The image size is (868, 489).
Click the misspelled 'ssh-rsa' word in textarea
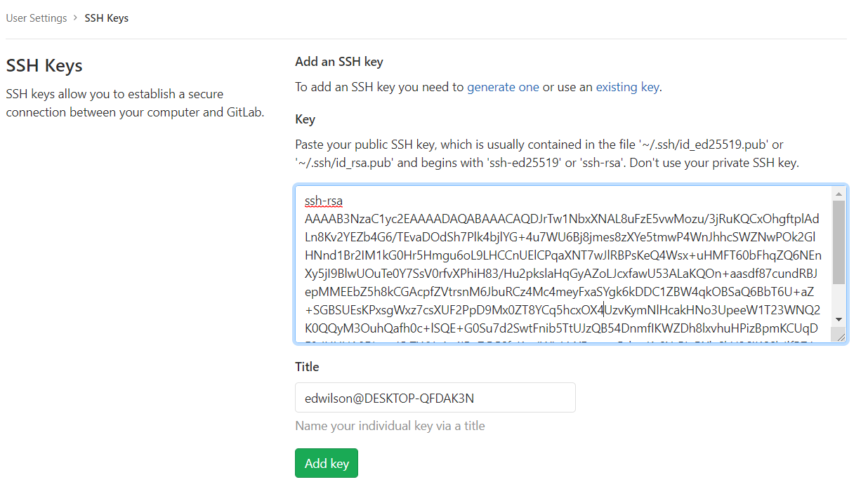click(324, 201)
